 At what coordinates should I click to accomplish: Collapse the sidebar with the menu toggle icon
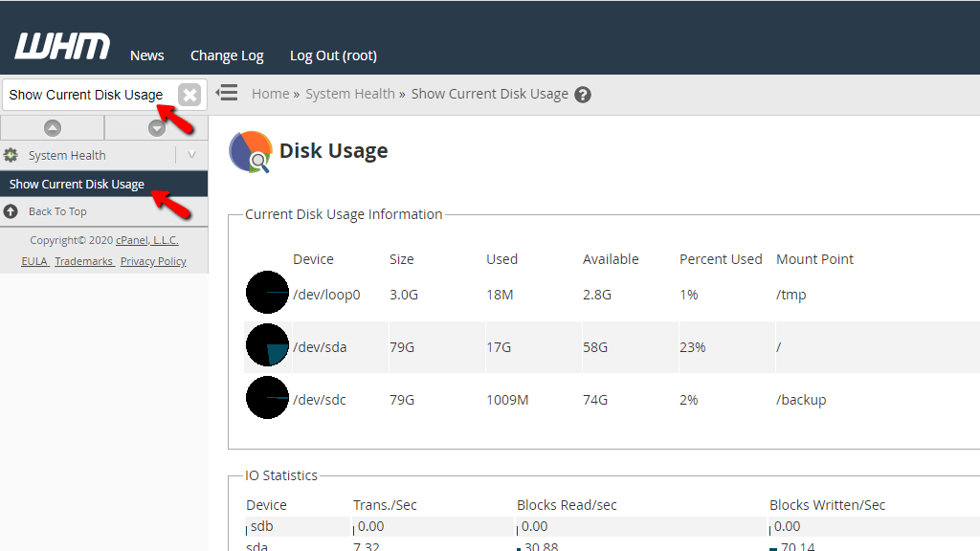[227, 93]
